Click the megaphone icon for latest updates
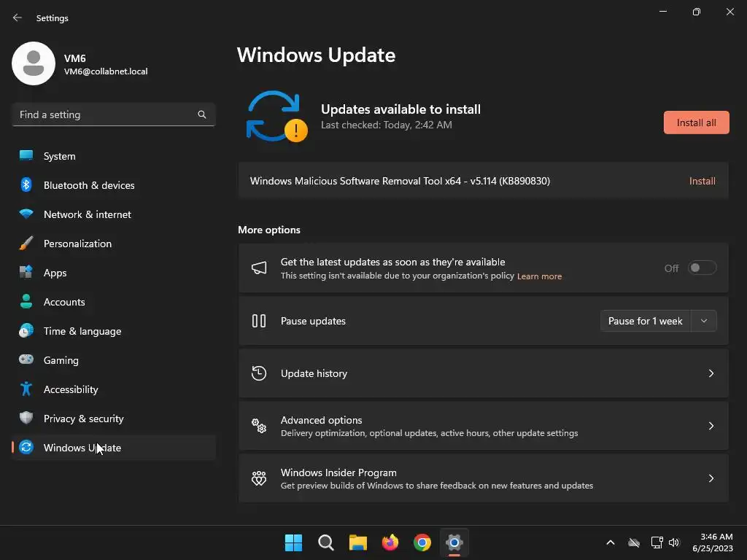747x560 pixels. 259,268
